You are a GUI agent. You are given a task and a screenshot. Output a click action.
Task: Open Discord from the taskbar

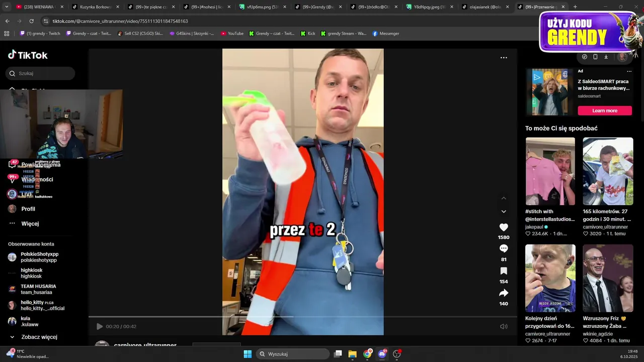(382, 354)
